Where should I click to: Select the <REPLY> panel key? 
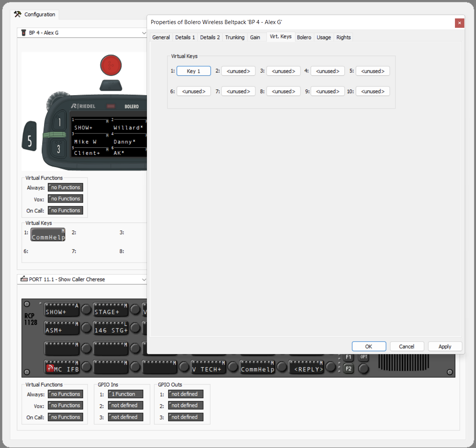[306, 367]
